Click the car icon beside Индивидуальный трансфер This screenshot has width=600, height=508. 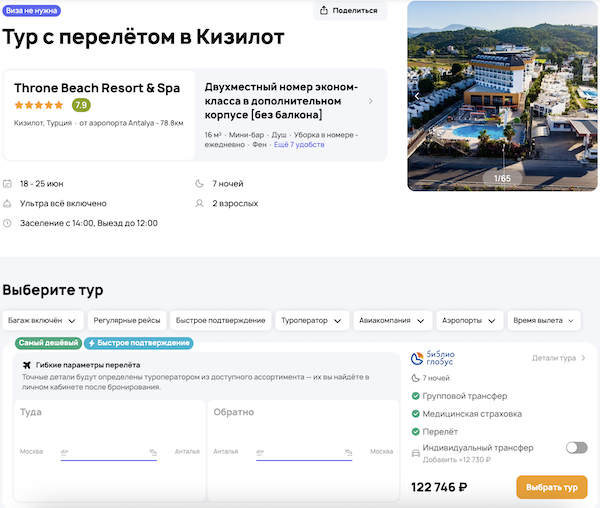[416, 453]
